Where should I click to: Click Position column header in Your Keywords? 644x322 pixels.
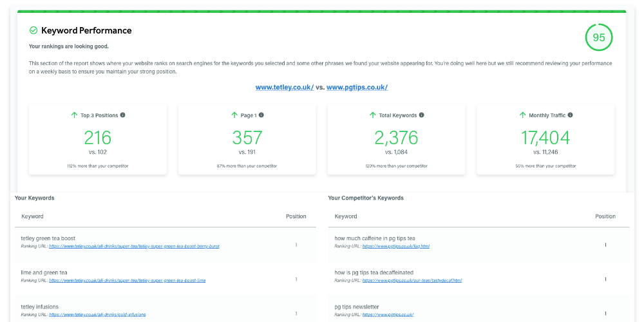(x=296, y=216)
